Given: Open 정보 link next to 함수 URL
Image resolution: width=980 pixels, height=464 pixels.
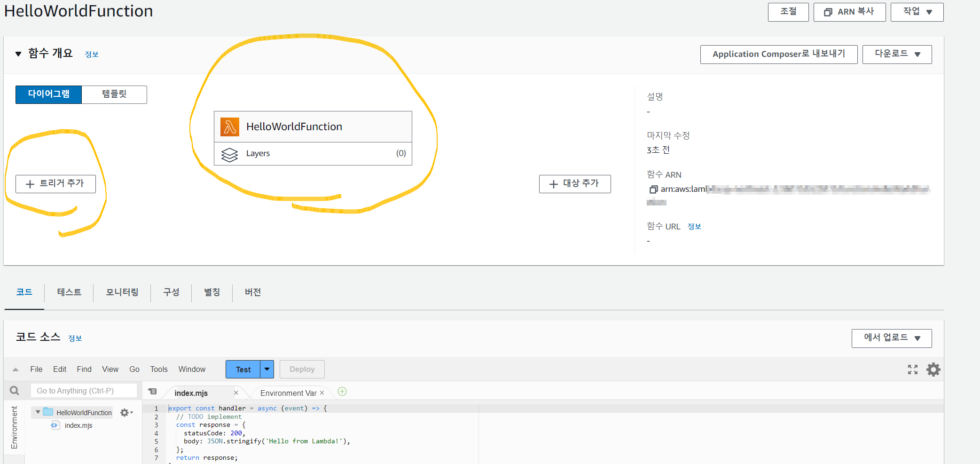Looking at the screenshot, I should (694, 227).
